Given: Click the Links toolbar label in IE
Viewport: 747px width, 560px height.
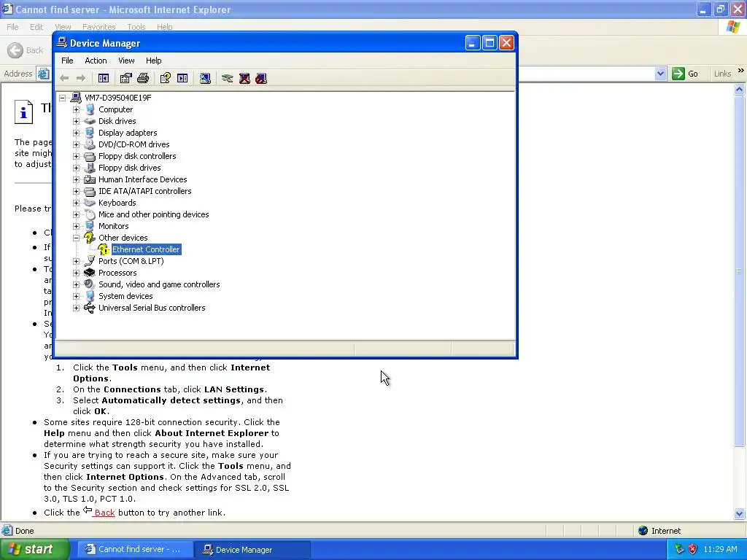Looking at the screenshot, I should pos(722,74).
